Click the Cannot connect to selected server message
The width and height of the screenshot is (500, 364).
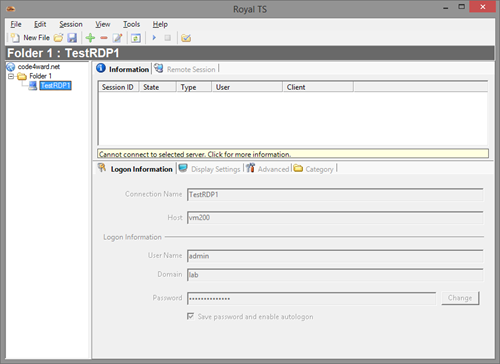pos(293,154)
